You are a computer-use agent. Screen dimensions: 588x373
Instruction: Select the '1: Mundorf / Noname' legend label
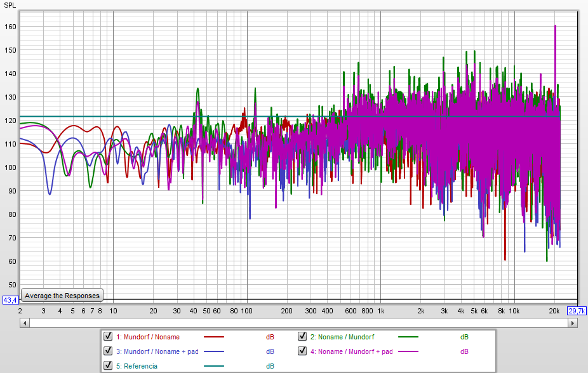pyautogui.click(x=148, y=337)
